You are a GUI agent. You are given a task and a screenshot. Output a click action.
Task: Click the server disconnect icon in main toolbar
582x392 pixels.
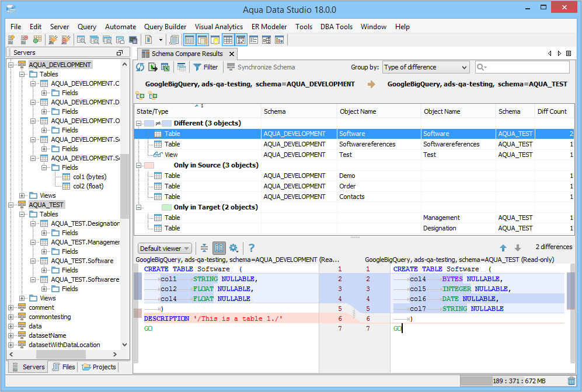[24, 40]
